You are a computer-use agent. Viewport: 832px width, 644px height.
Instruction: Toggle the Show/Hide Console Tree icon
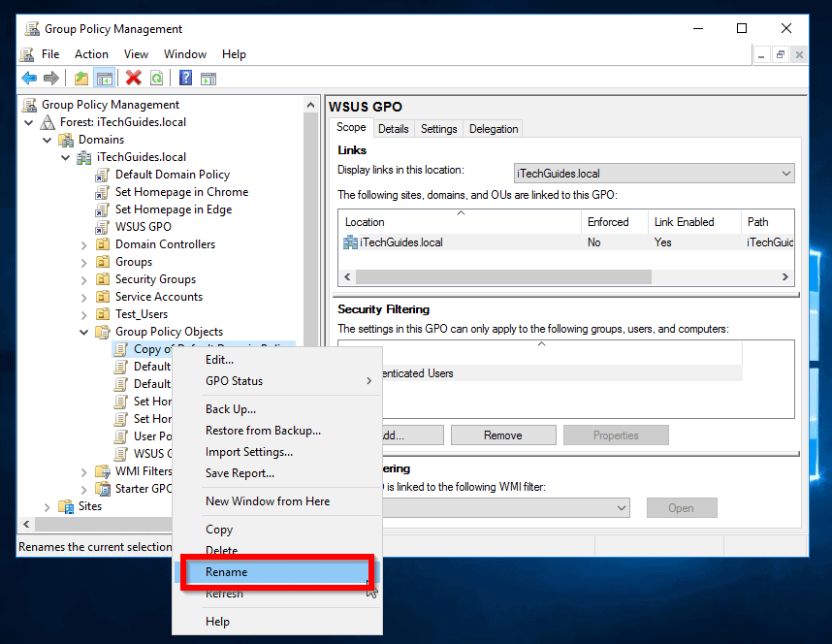point(104,79)
